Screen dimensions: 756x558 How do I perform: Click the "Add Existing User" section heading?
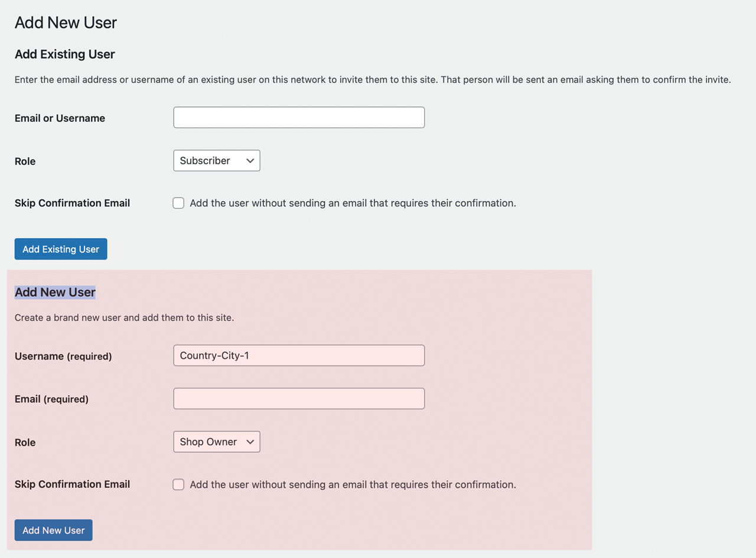(x=65, y=54)
